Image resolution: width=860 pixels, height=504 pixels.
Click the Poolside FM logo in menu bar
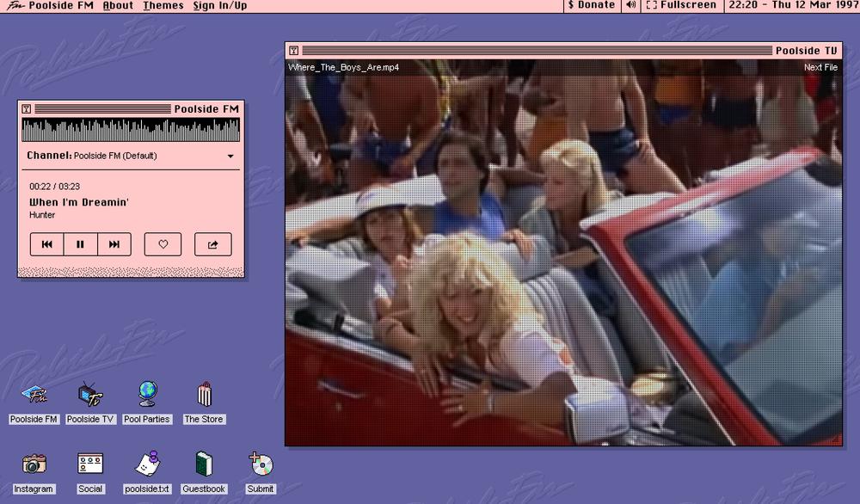coord(15,5)
